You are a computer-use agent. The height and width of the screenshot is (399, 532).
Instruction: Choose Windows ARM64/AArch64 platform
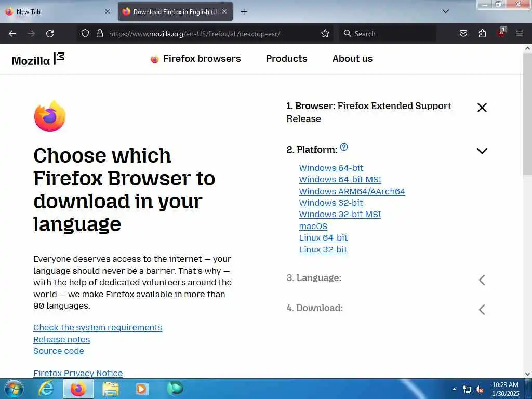coord(352,191)
